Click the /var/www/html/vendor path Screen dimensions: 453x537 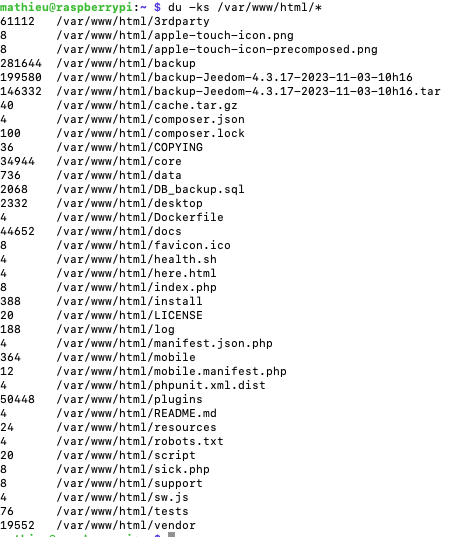126,525
